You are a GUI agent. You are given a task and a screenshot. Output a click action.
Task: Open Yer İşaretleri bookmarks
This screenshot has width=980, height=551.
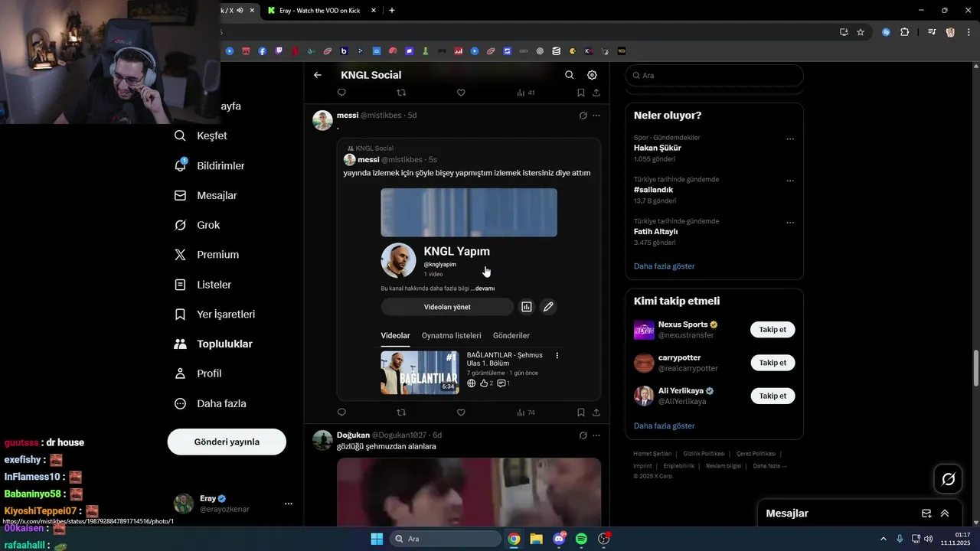[215, 315]
